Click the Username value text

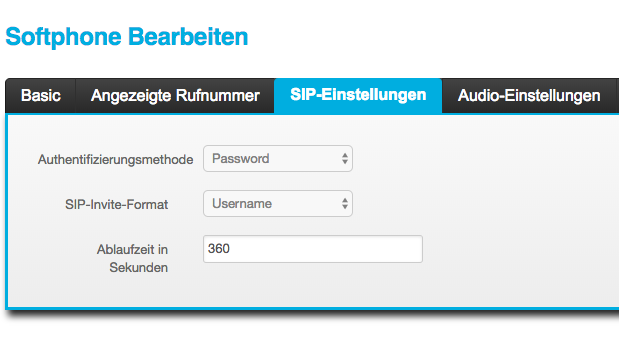pyautogui.click(x=242, y=204)
